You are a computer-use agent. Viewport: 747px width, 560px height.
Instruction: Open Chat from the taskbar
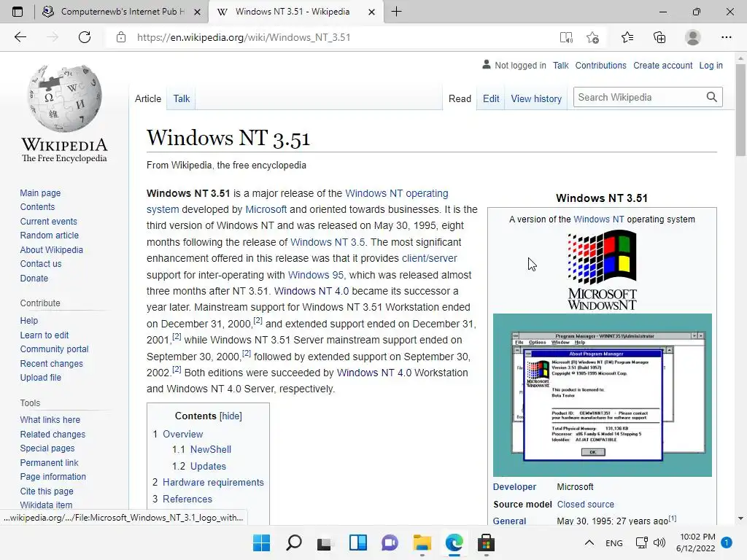pos(390,542)
